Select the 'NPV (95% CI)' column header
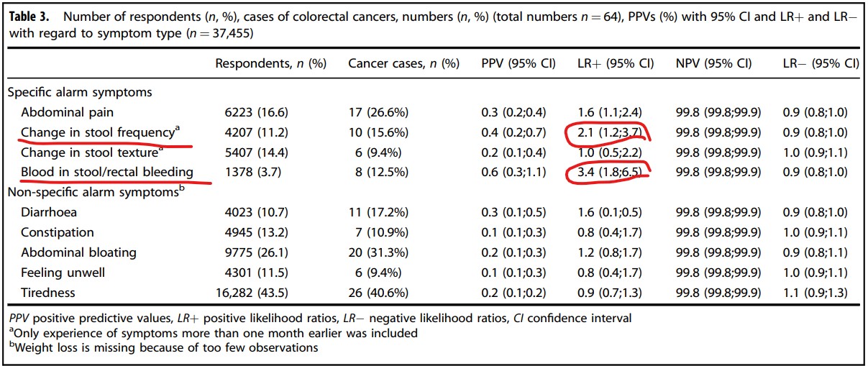This screenshot has height=366, width=868. (713, 63)
